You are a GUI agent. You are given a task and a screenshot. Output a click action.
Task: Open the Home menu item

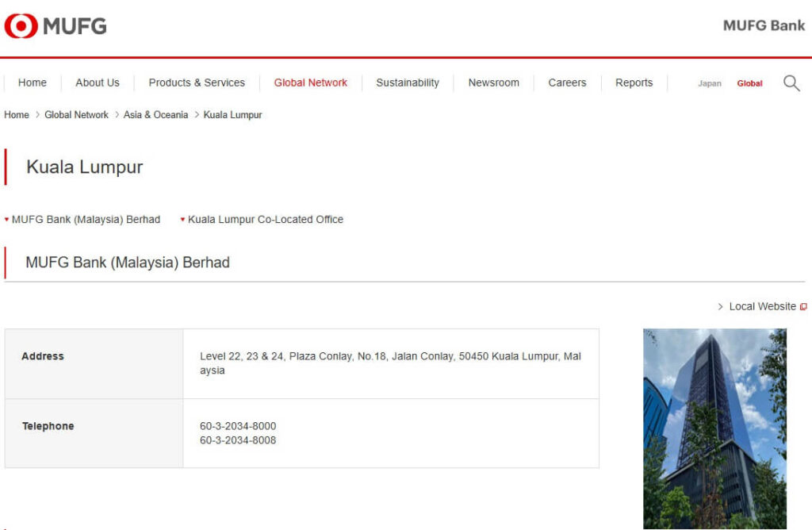(32, 83)
